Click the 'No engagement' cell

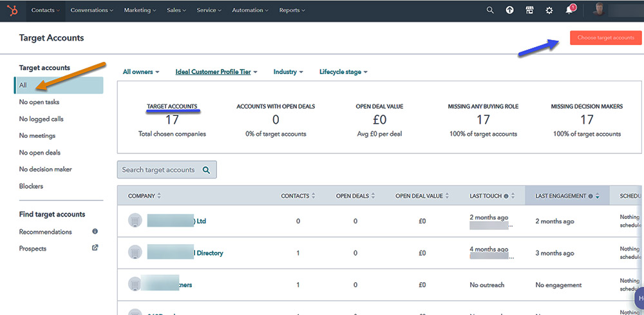point(558,285)
